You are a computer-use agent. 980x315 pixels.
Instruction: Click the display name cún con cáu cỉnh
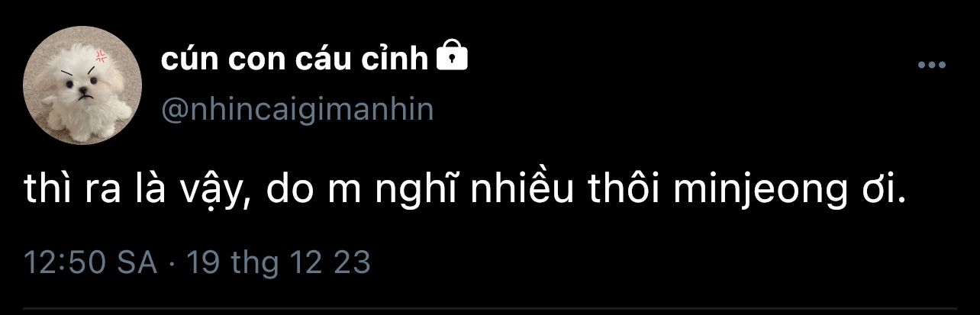(x=295, y=59)
